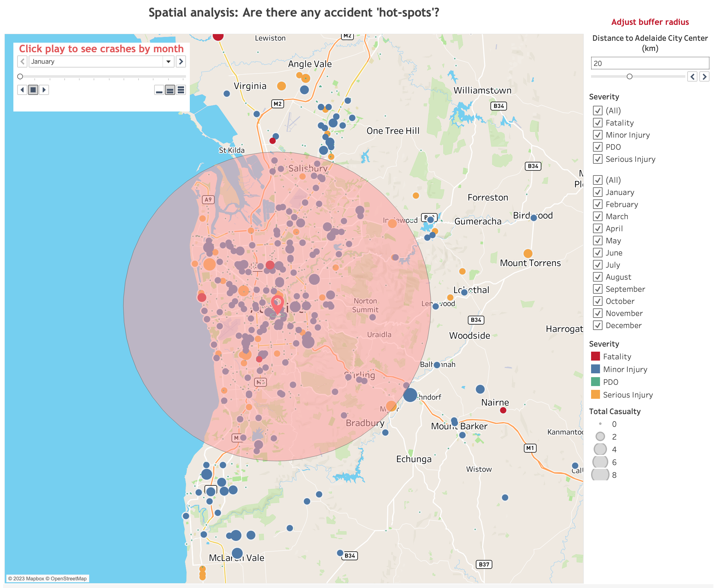Viewport: 714px width, 588px height.
Task: Uncheck the January month checkbox
Action: point(597,192)
